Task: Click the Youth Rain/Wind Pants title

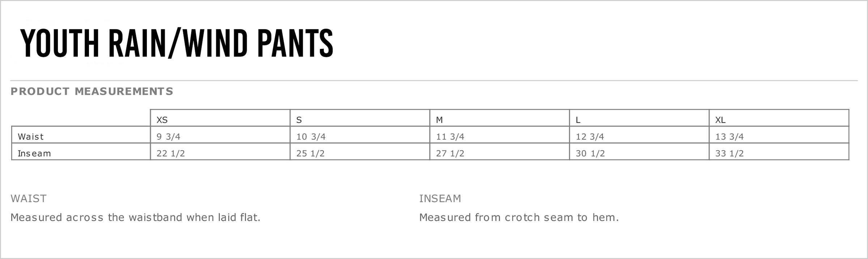Action: click(x=177, y=43)
